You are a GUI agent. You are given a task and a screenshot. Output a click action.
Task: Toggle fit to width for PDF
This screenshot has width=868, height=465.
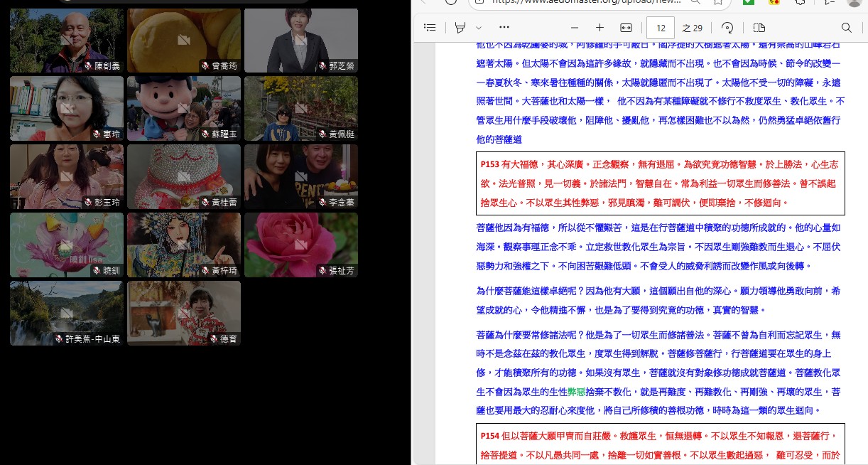(626, 28)
